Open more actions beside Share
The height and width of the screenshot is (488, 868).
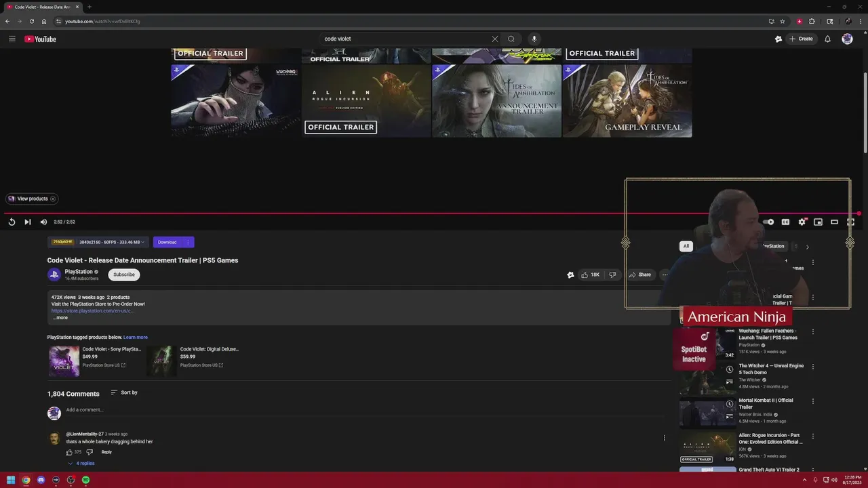click(665, 274)
